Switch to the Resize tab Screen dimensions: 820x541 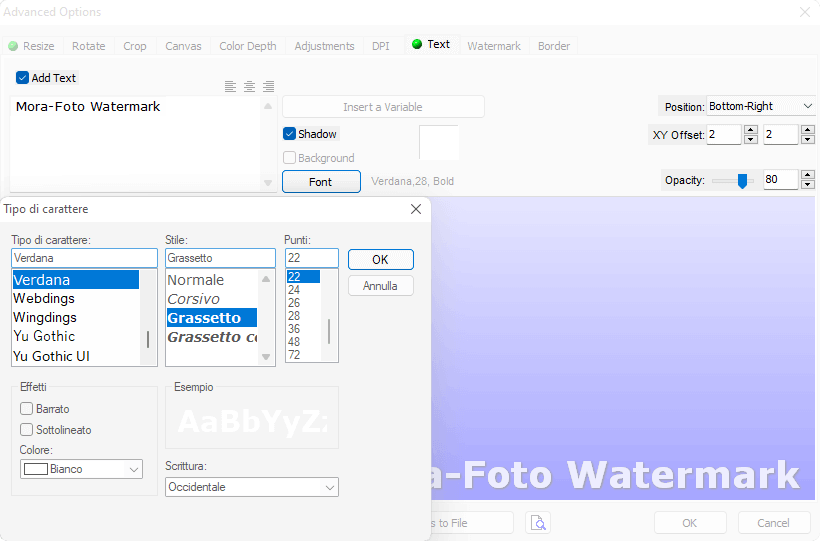(32, 46)
